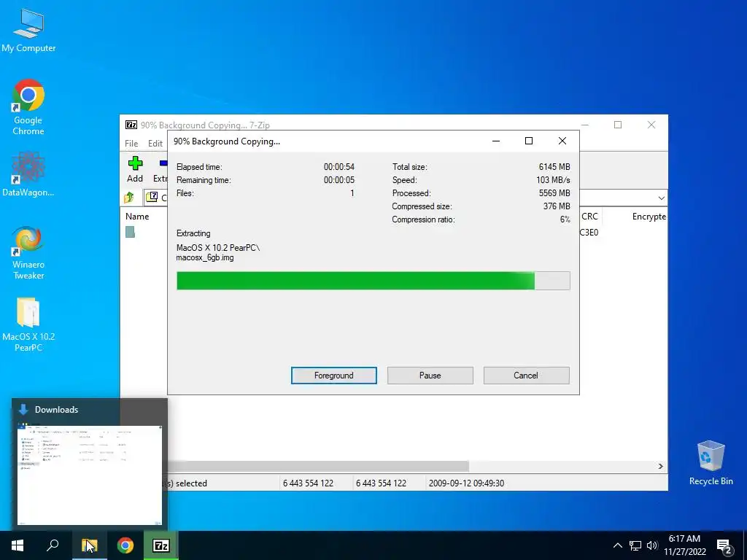
Task: Click the volume speaker icon in the tray
Action: point(652,545)
